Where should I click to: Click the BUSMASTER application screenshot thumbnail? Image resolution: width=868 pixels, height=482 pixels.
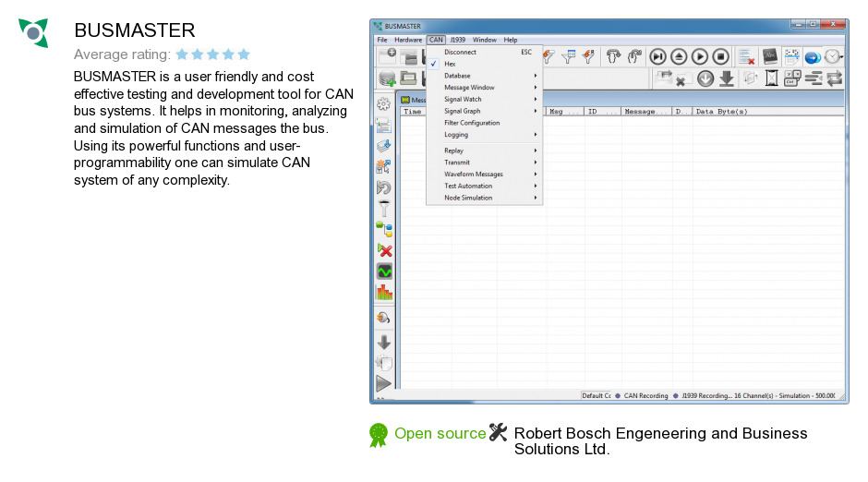click(x=609, y=211)
